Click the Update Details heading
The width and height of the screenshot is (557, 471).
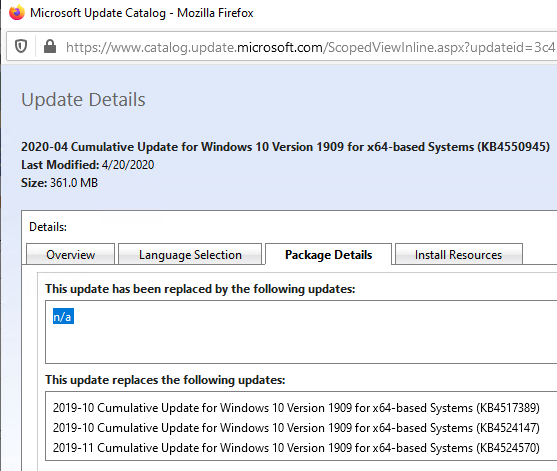pos(83,99)
